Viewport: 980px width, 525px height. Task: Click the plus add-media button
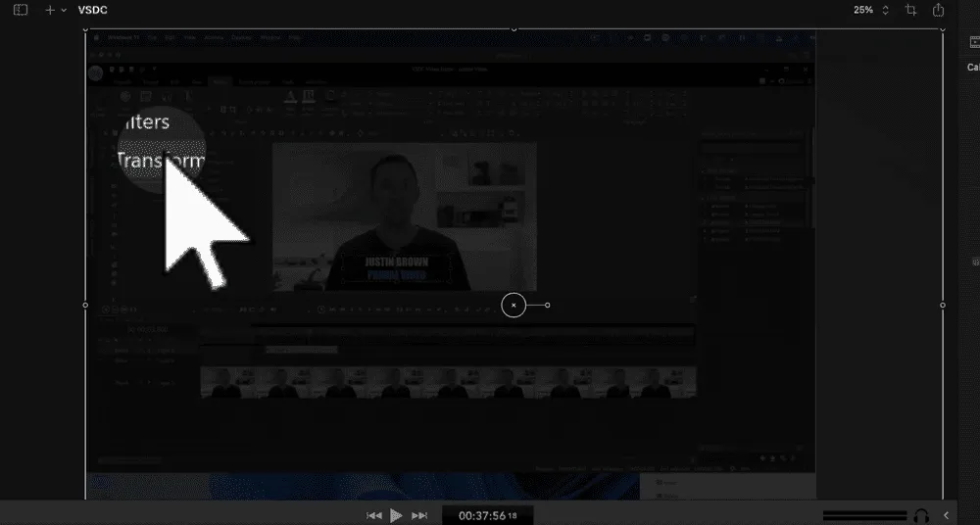pos(50,10)
